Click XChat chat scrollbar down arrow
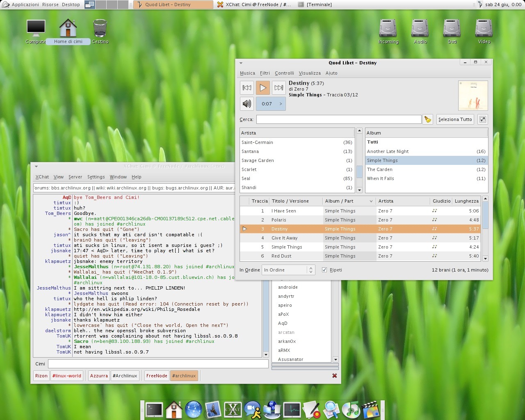This screenshot has height=420, width=525. click(265, 355)
